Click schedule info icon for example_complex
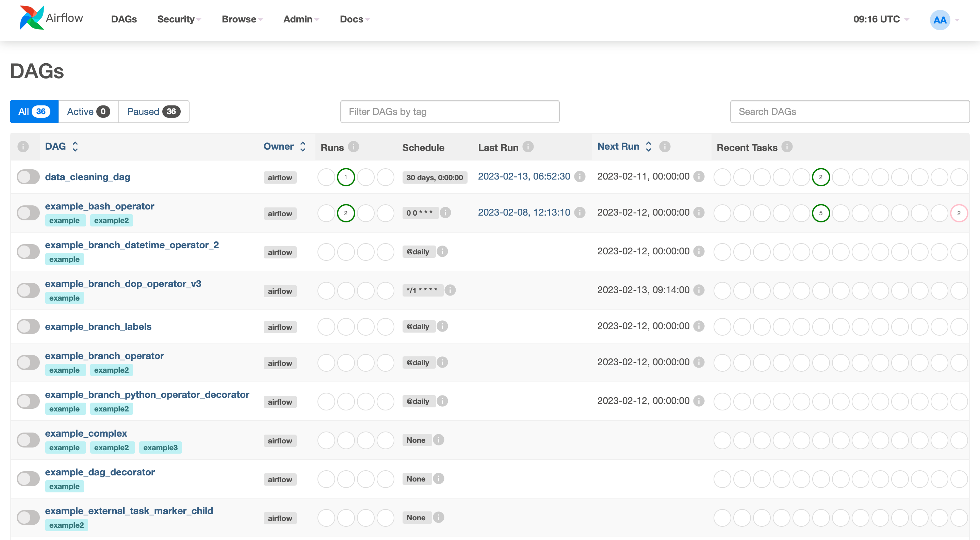The height and width of the screenshot is (540, 980). pos(439,440)
